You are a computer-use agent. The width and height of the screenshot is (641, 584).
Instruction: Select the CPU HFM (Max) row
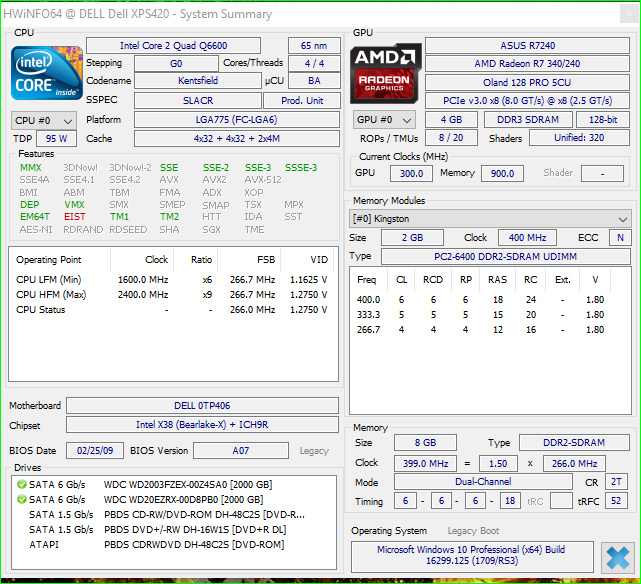[172, 295]
